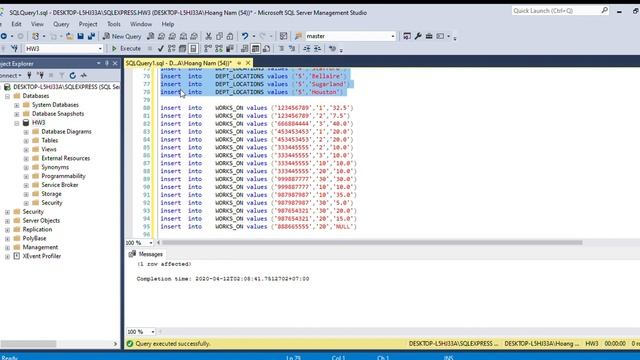
Task: Click the editor horizontal scrollbar
Action: 372,242
